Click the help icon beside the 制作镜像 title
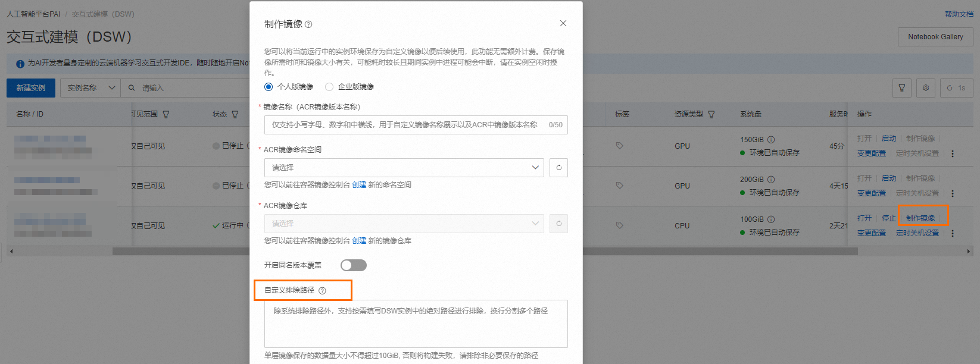This screenshot has width=980, height=364. 308,24
